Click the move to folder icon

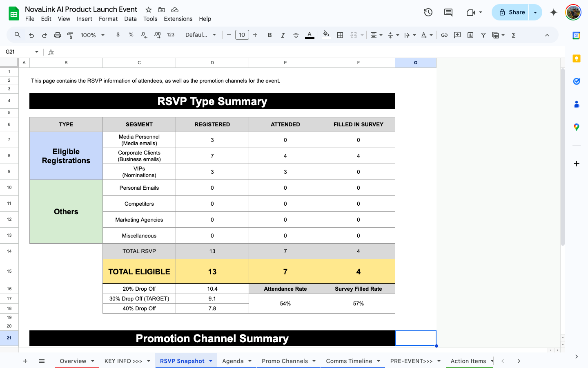[162, 10]
